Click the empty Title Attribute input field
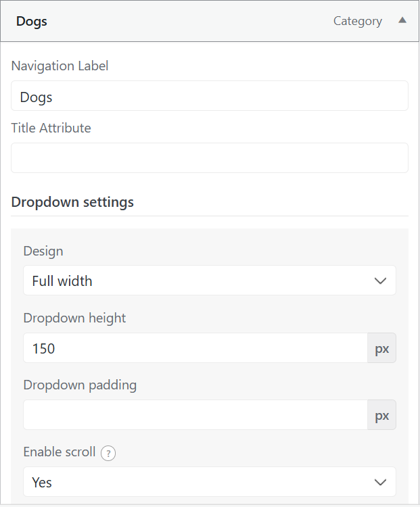 pyautogui.click(x=210, y=158)
